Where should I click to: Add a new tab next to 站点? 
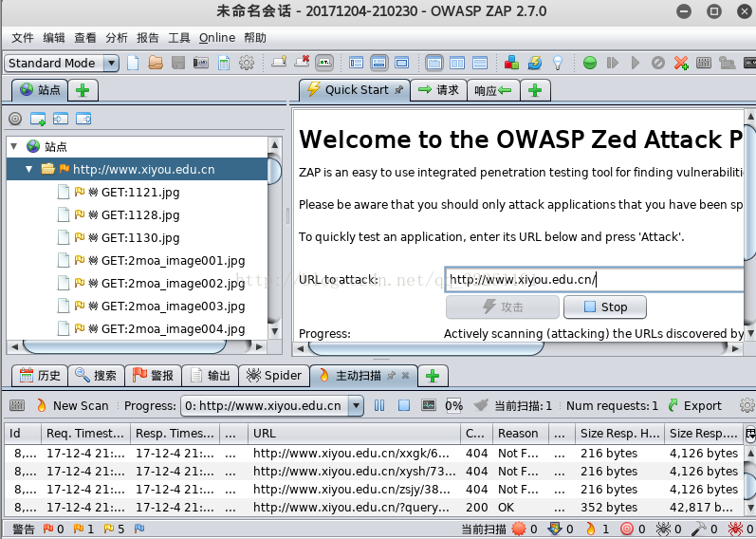pos(83,90)
